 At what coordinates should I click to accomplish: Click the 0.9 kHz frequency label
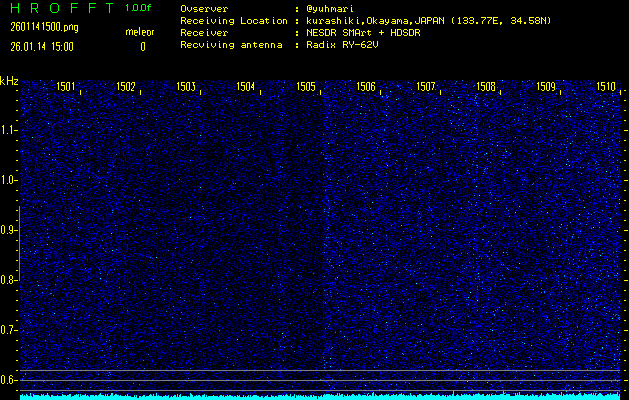click(8, 230)
